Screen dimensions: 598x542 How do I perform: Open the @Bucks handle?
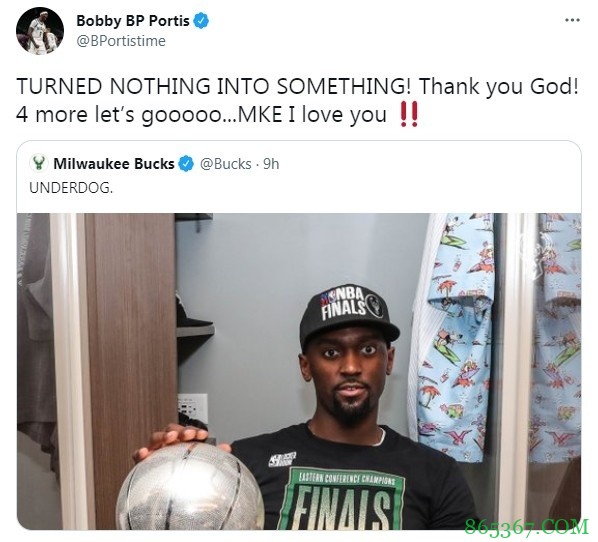225,164
